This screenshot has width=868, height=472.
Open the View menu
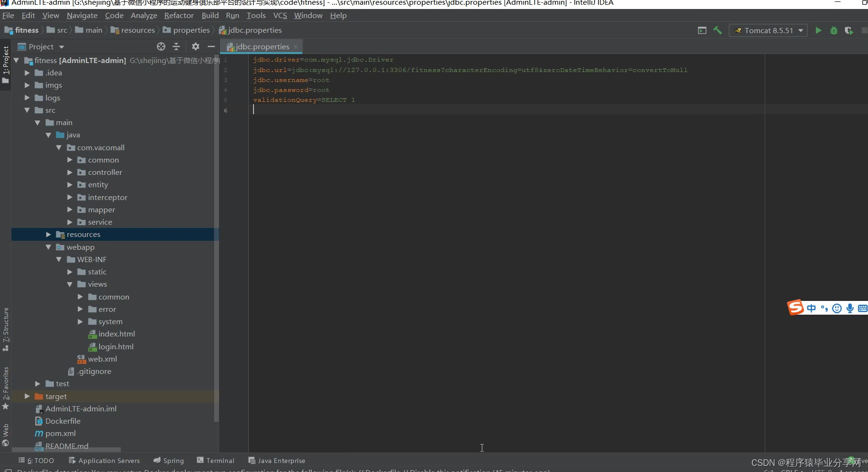(51, 15)
